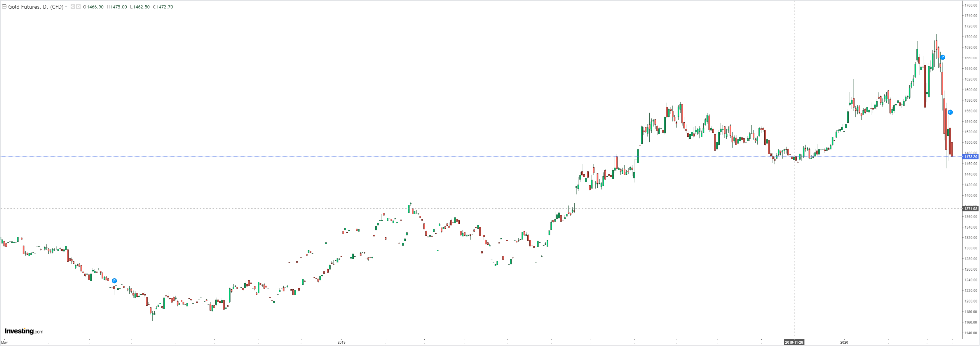Click the May label on the time axis
The image size is (980, 346).
[5, 342]
